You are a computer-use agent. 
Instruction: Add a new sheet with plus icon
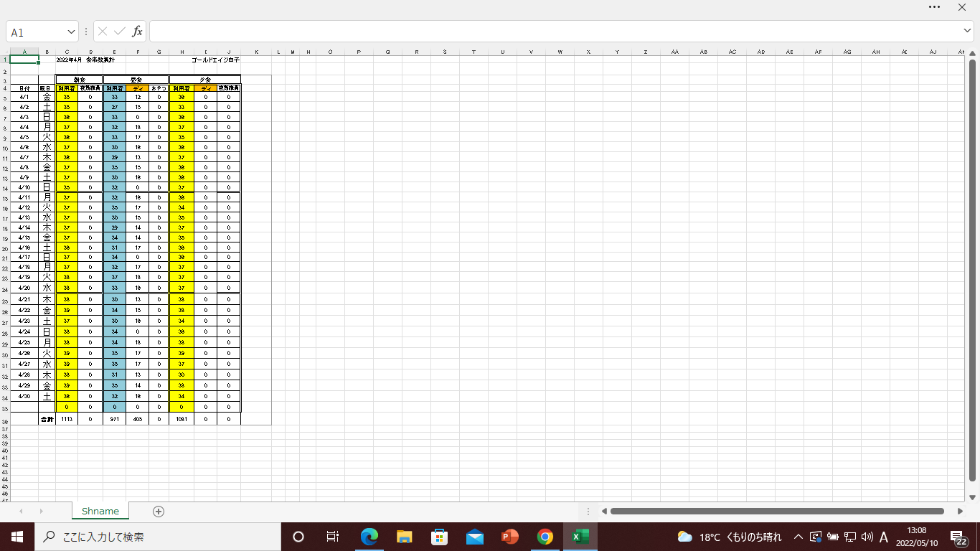(159, 512)
